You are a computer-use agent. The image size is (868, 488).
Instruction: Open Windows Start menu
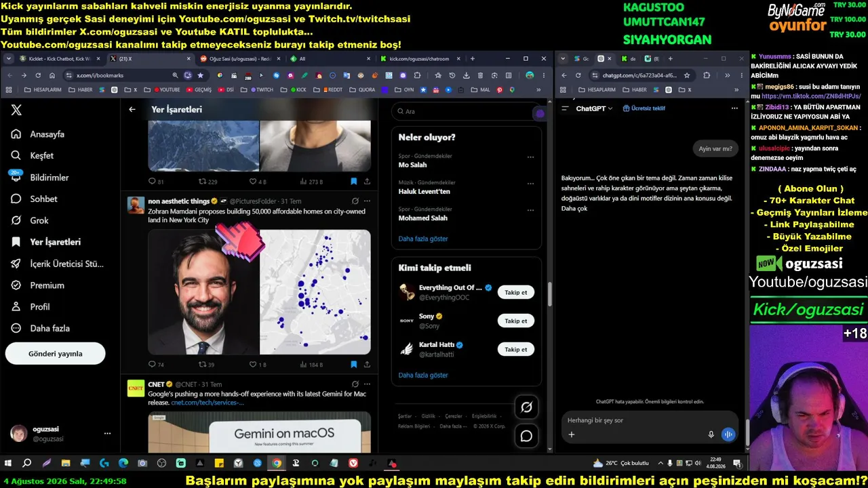[x=8, y=464]
